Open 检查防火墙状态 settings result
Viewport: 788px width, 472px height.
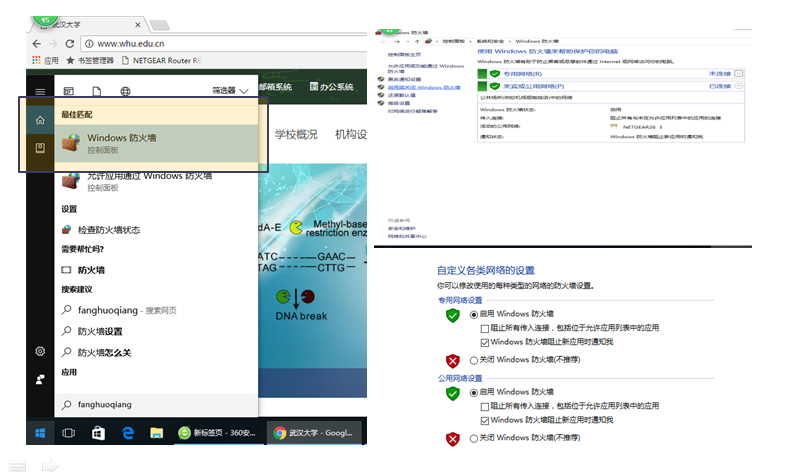(109, 230)
